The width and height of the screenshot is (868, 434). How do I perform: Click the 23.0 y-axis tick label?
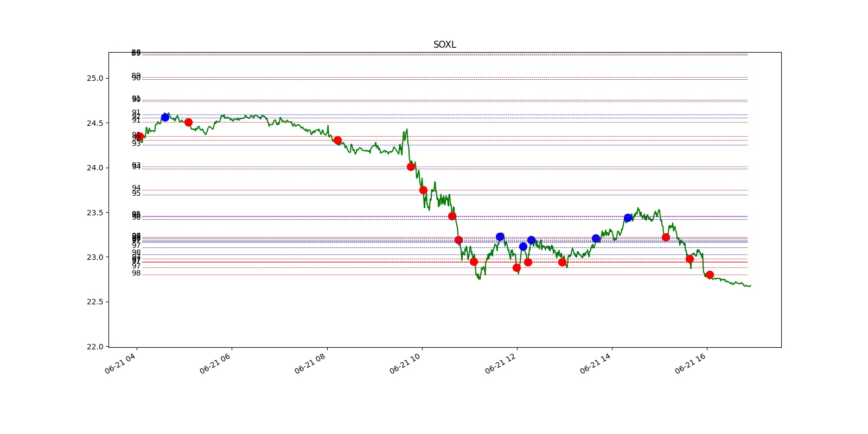(x=94, y=257)
